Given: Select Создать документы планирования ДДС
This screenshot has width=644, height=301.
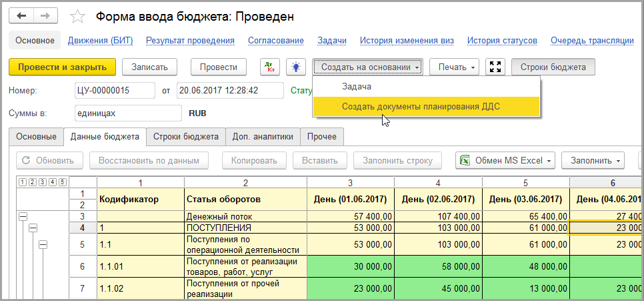Looking at the screenshot, I should tap(420, 106).
